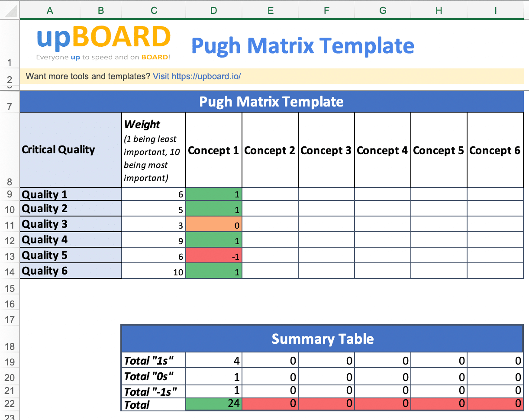Select column D header

coord(213,10)
